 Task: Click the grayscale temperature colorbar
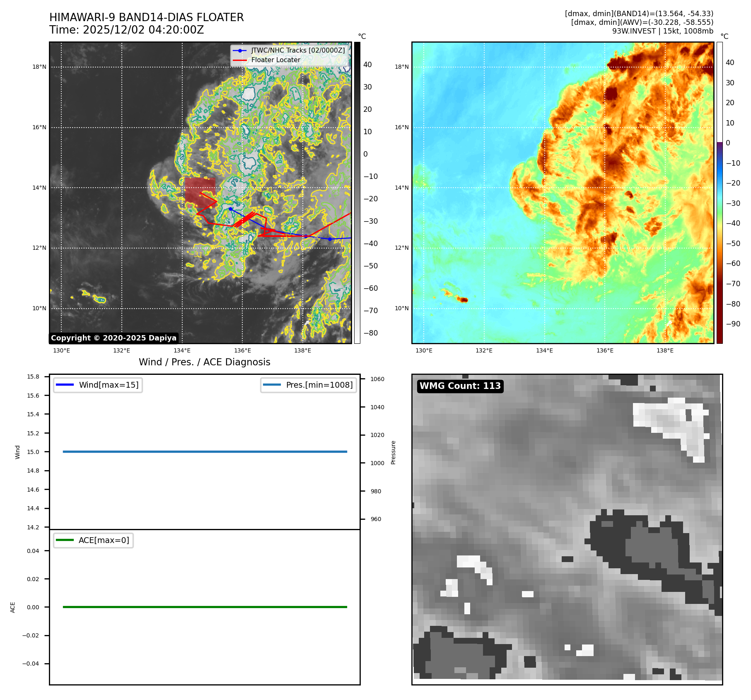(357, 193)
